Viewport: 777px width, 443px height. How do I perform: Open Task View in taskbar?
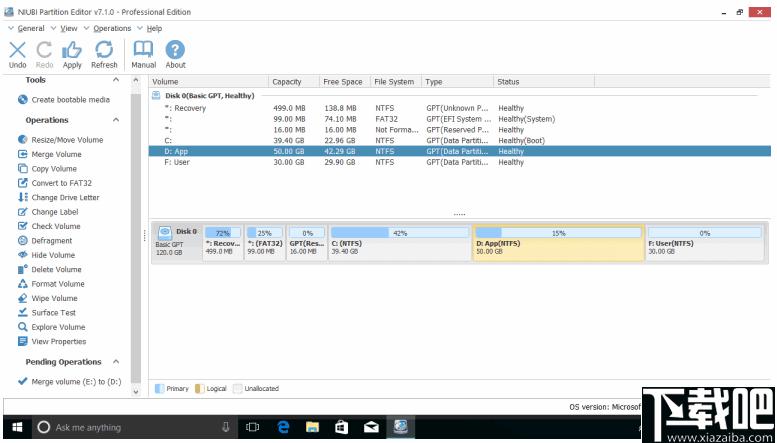pos(253,427)
